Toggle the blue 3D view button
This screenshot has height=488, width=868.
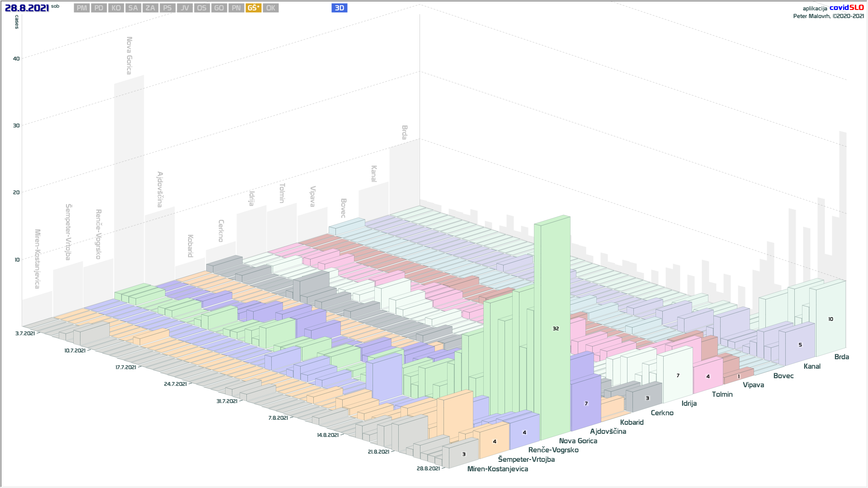(339, 8)
